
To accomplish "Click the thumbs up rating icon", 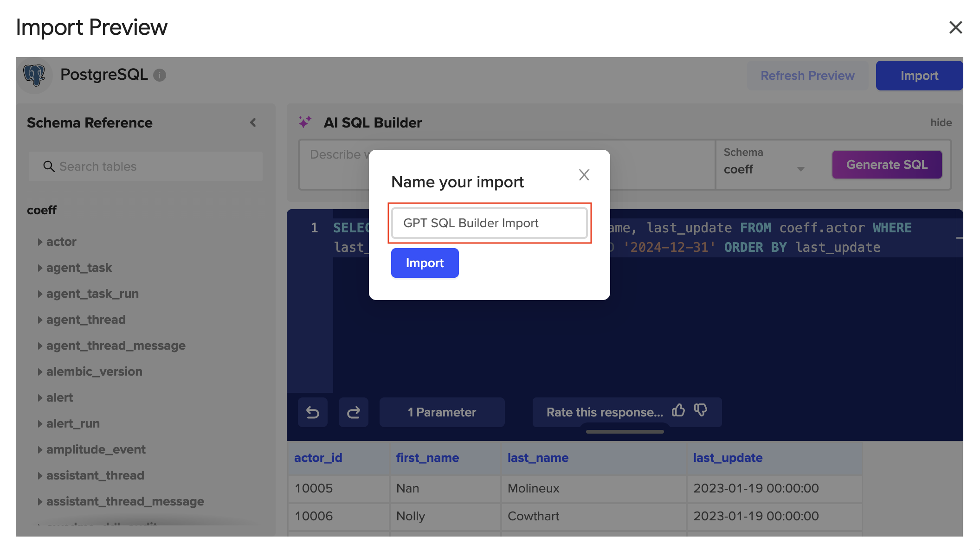I will coord(678,411).
